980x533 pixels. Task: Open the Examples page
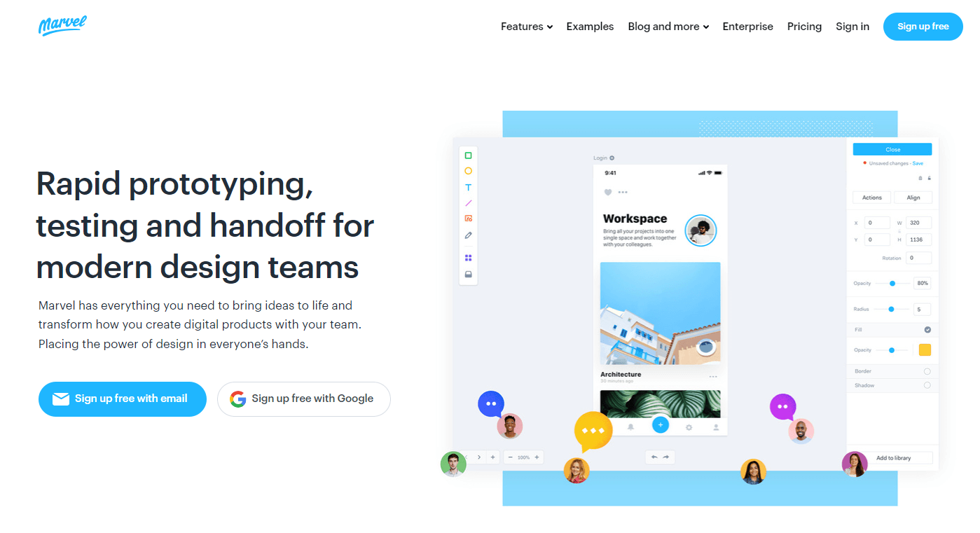590,27
